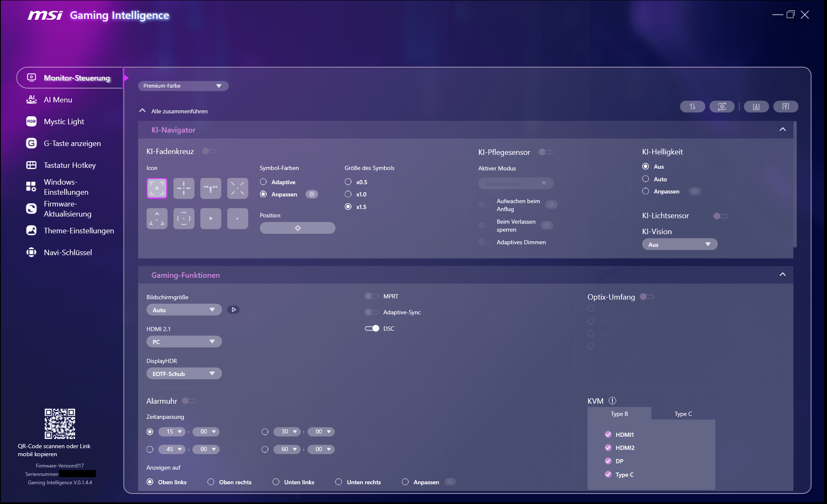Open the Premium-Farbe profile dropdown
Viewport: 827px width, 504px height.
click(183, 86)
